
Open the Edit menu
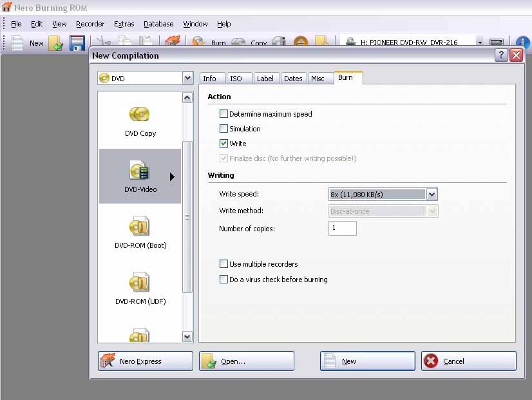(x=37, y=24)
